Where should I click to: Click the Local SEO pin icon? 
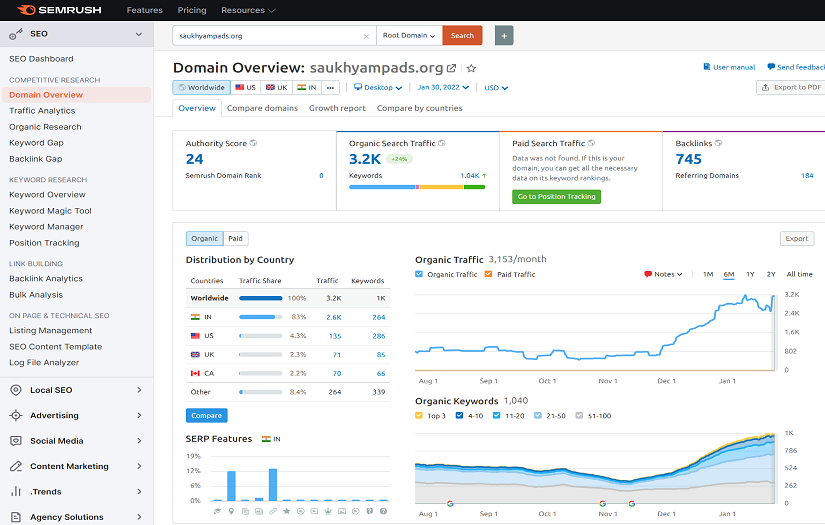16,390
